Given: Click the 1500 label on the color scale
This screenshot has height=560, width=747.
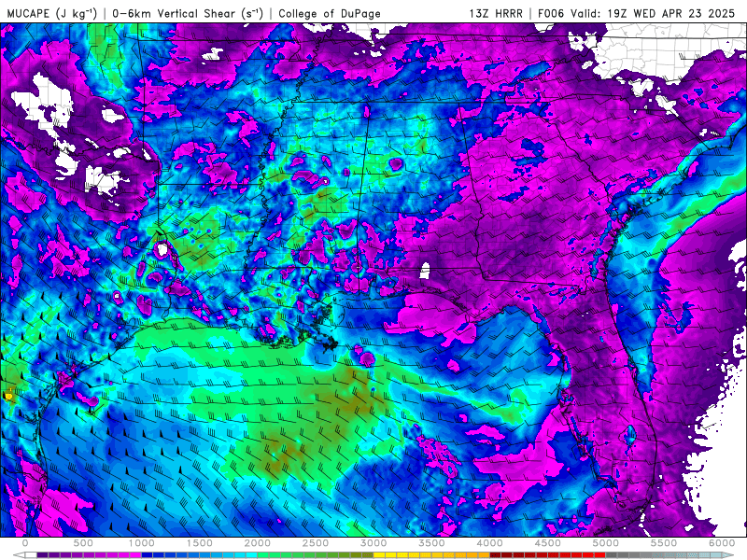Looking at the screenshot, I should pyautogui.click(x=199, y=543).
